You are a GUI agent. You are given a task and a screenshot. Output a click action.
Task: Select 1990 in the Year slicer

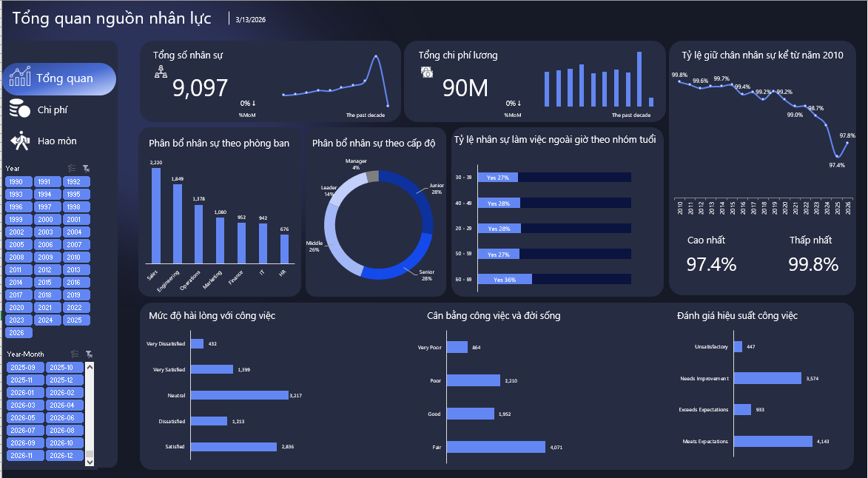(17, 181)
